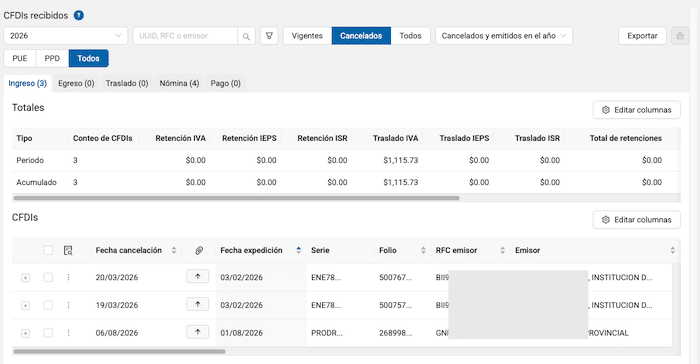This screenshot has width=700, height=364.
Task: Click the Conteo de CFDIs column header
Action: (103, 138)
